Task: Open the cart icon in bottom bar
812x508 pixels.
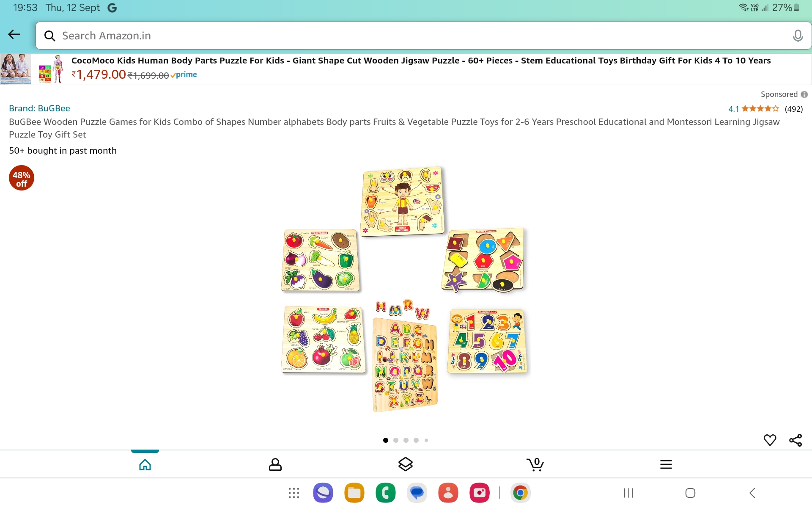Action: pyautogui.click(x=535, y=464)
